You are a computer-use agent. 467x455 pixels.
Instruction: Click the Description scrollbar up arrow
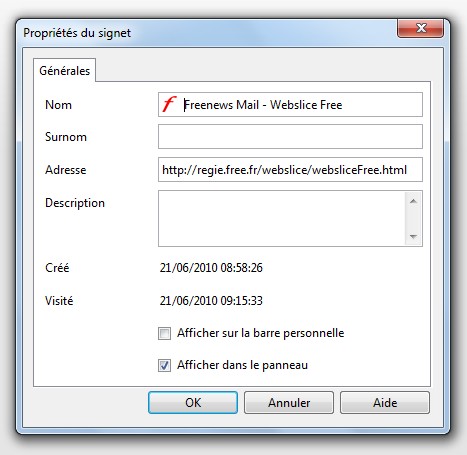pyautogui.click(x=413, y=201)
